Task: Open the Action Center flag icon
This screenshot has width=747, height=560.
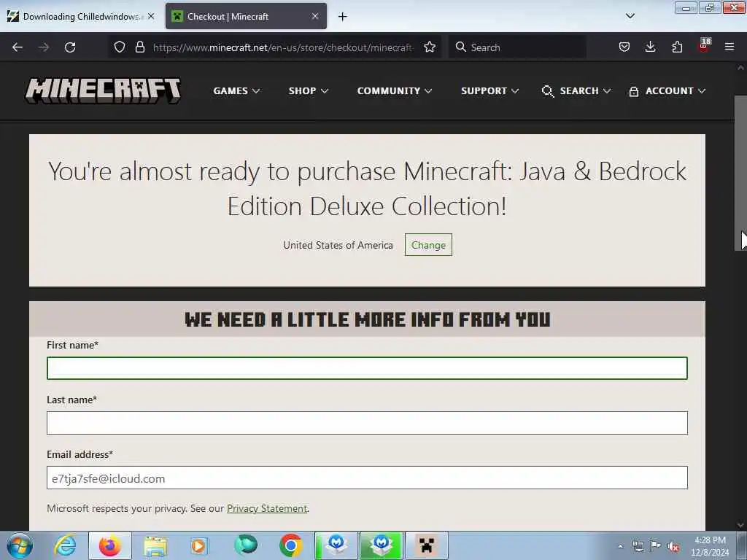Action: [x=656, y=545]
